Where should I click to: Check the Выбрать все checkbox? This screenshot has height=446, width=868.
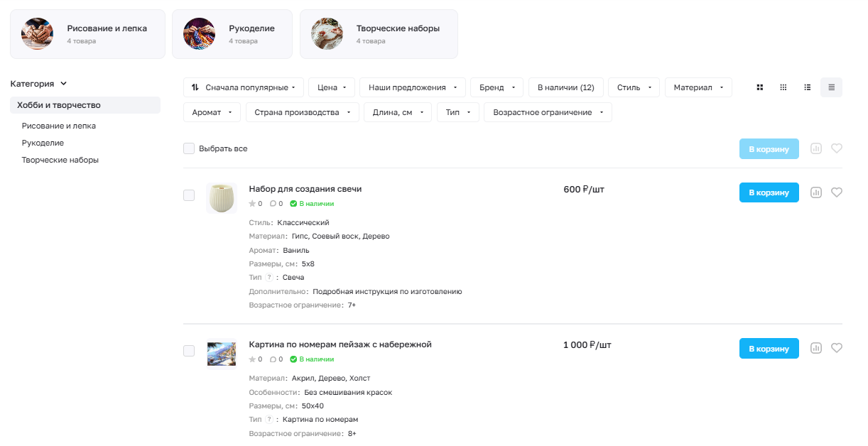click(x=189, y=148)
